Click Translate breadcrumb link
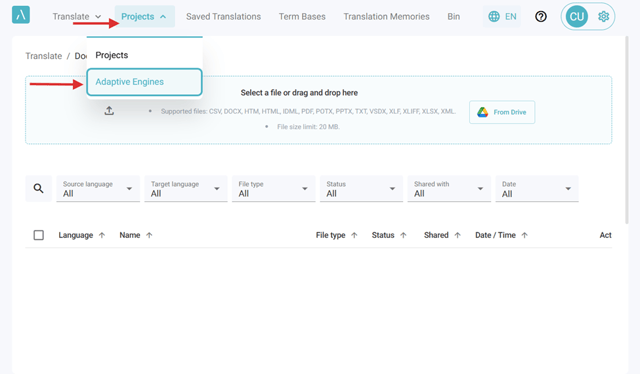640x374 pixels. (x=44, y=56)
